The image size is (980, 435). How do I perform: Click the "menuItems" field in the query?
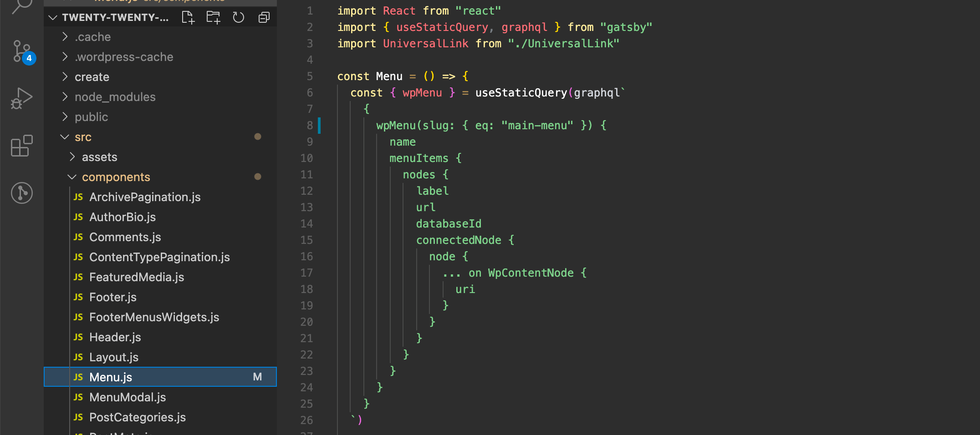(x=419, y=158)
